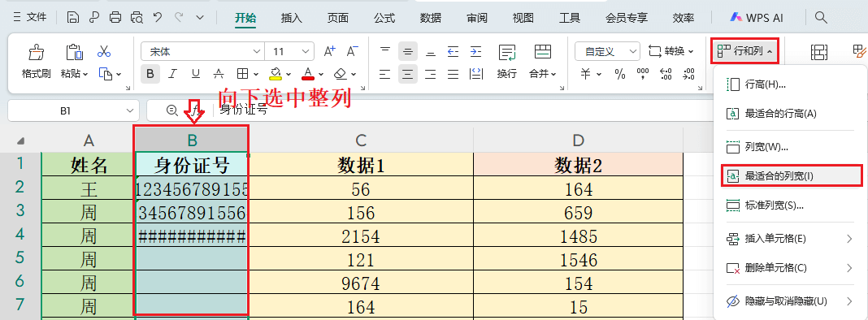868x320 pixels.
Task: Choose 行高(H)... menu item
Action: (791, 84)
